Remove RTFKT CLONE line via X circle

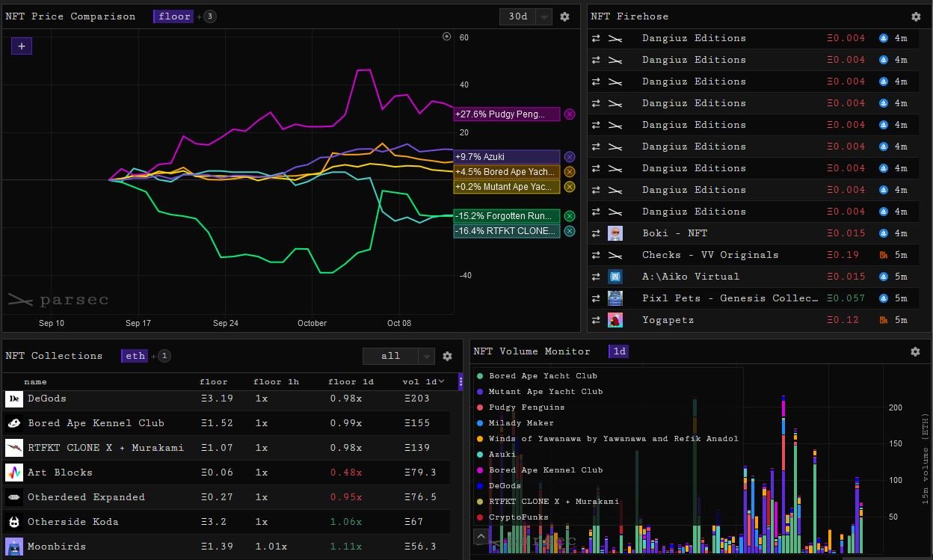pos(570,231)
